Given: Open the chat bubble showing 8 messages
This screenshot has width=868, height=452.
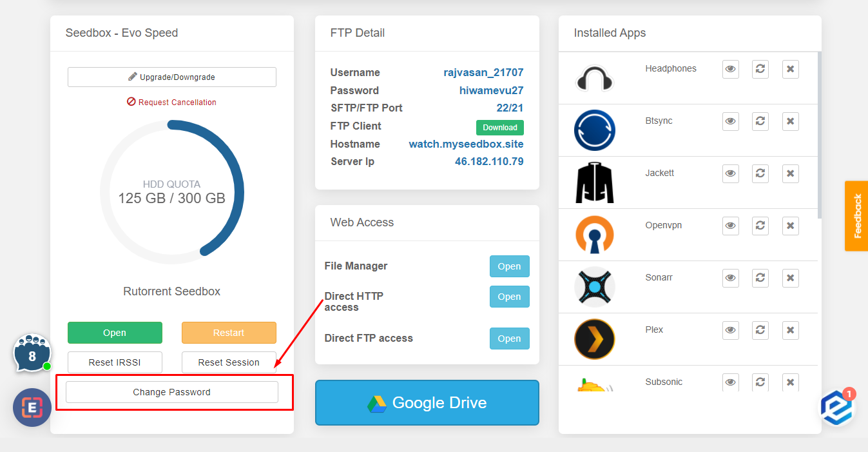Looking at the screenshot, I should 32,353.
